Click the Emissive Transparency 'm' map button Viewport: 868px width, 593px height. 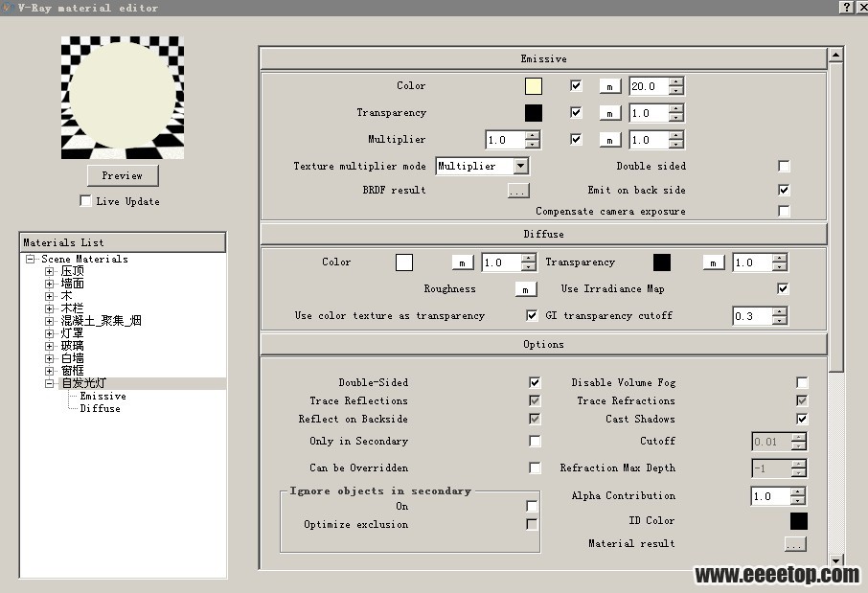[x=610, y=113]
